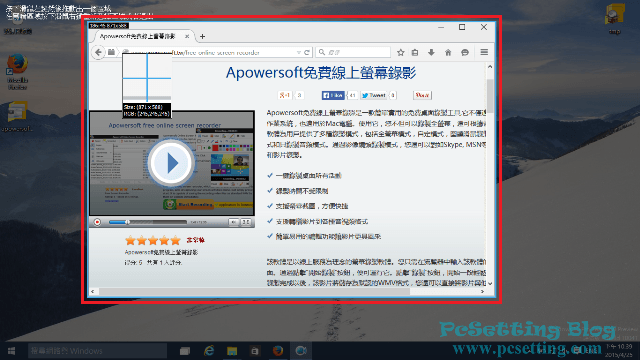Click horizontal scrollbar right arrow
This screenshot has width=640, height=360.
pos(482,291)
